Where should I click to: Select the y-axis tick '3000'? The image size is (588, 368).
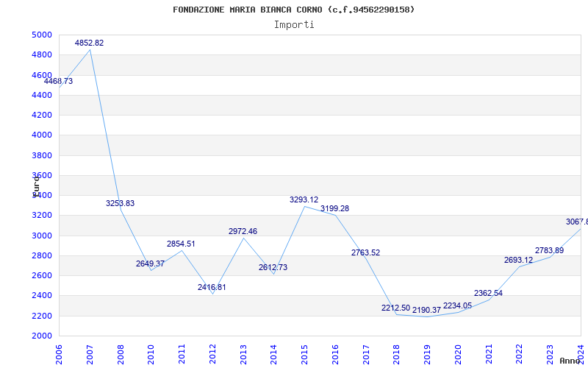pos(42,236)
